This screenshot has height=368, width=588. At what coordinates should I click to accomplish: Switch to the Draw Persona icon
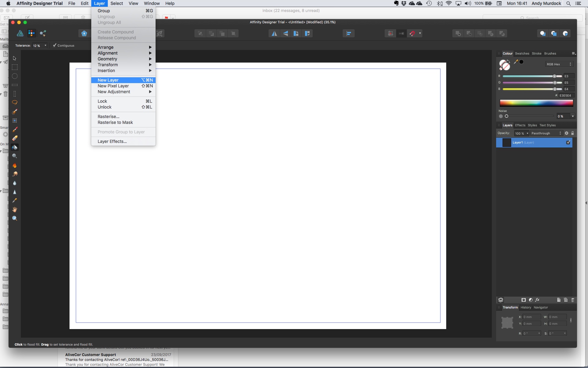20,33
